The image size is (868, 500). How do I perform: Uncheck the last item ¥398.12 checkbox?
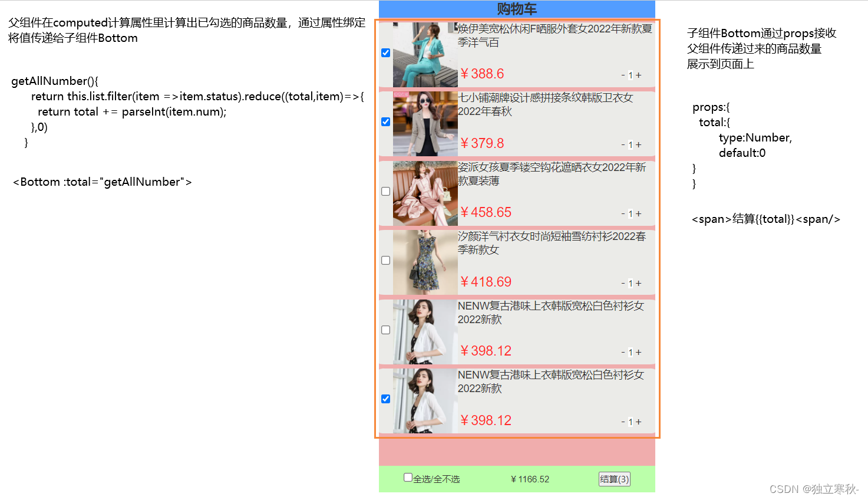point(386,399)
